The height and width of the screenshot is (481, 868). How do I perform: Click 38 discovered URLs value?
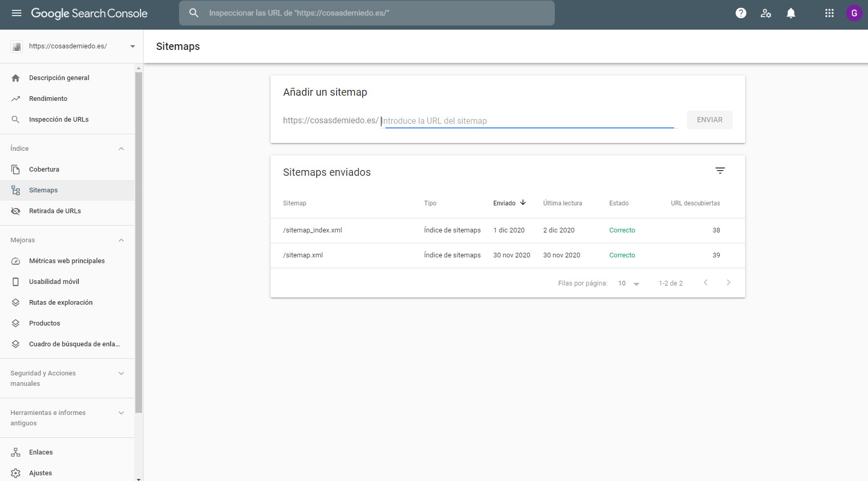point(716,230)
